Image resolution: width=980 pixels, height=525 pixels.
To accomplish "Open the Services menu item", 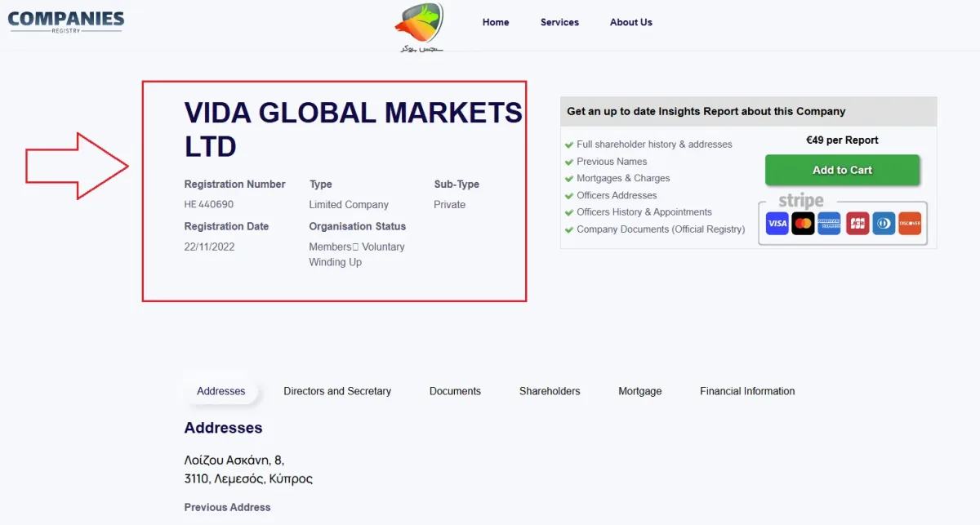I will [x=559, y=22].
